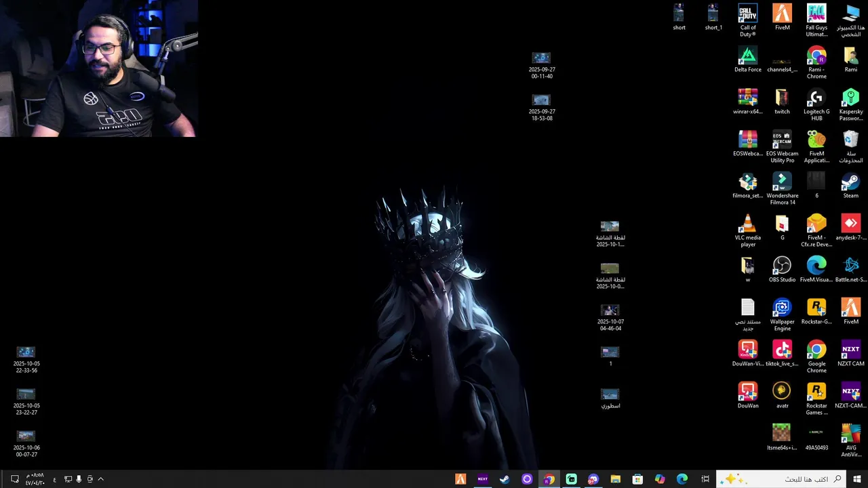The image size is (868, 488).
Task: Switch input language indicator ع
Action: pyautogui.click(x=55, y=479)
